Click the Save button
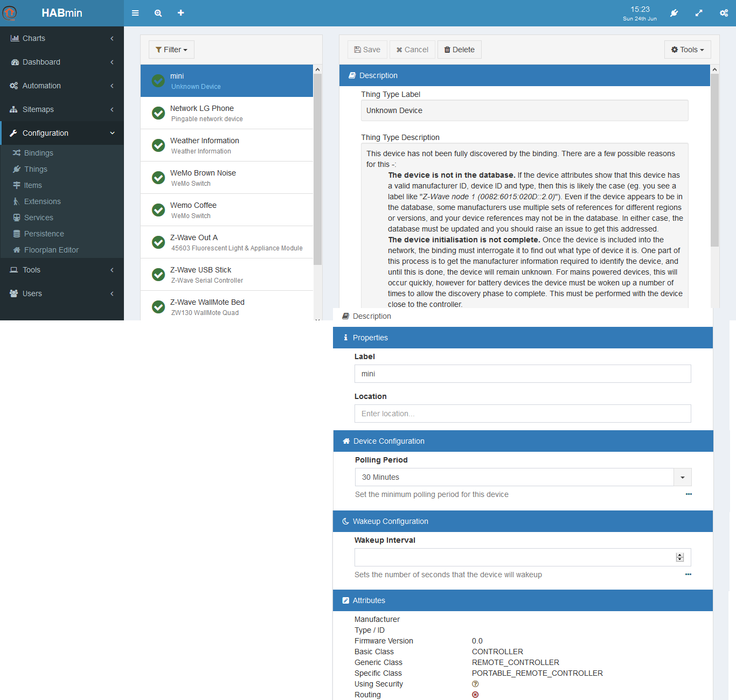Viewport: 736px width, 700px height. [367, 50]
